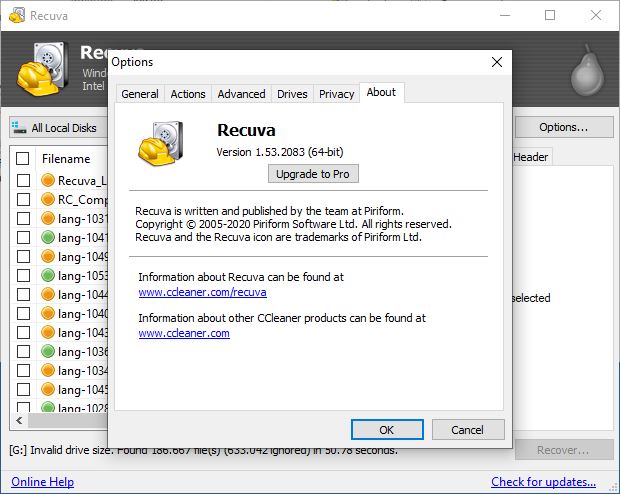Enable the checkbox for lang-1036

point(23,351)
